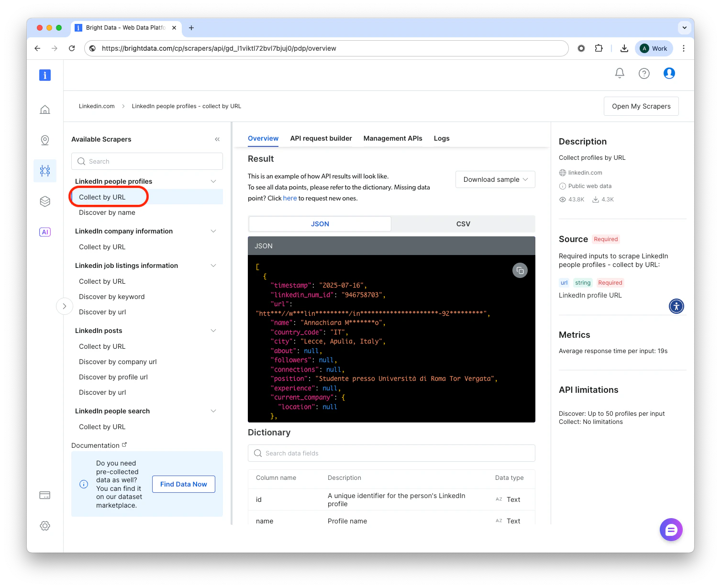Viewport: 721px width, 588px height.
Task: Click the Work profile button
Action: 654,48
